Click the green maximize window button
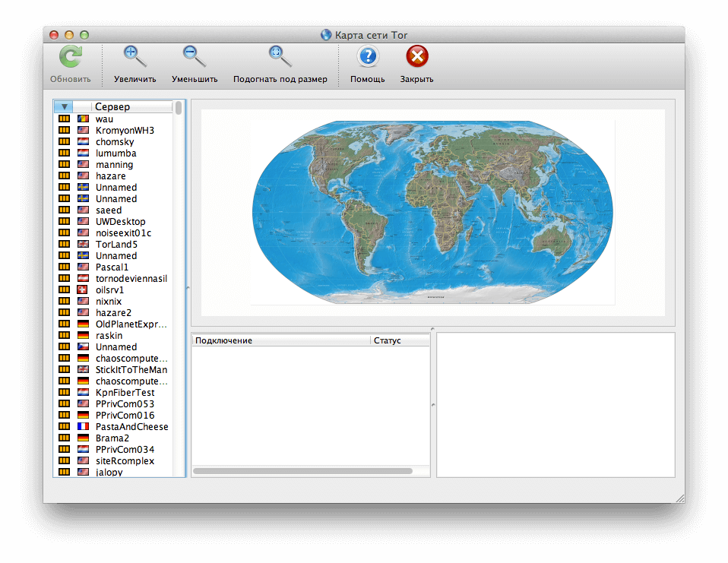Image resolution: width=728 pixels, height=563 pixels. click(x=84, y=35)
